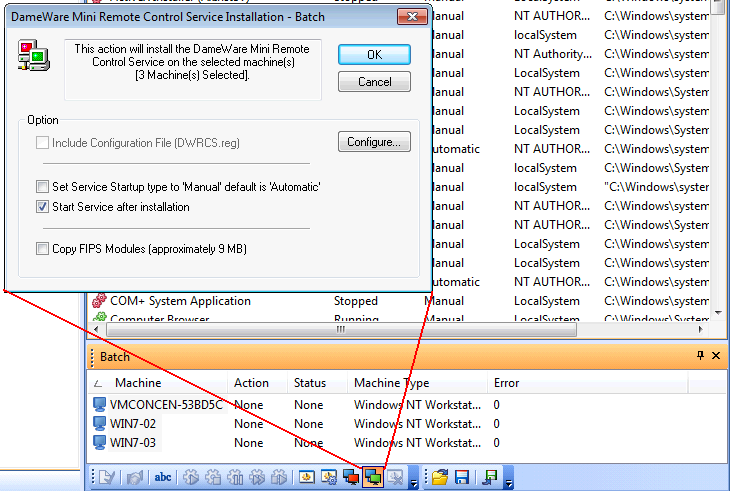Select the COM+ System Application service
Screen dimensions: 730x491
click(x=180, y=301)
